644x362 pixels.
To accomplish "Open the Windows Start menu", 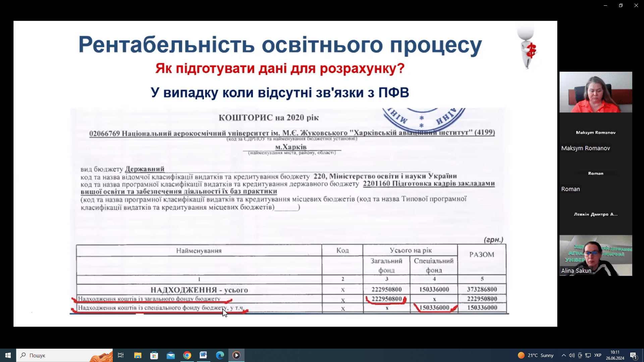I will [8, 355].
